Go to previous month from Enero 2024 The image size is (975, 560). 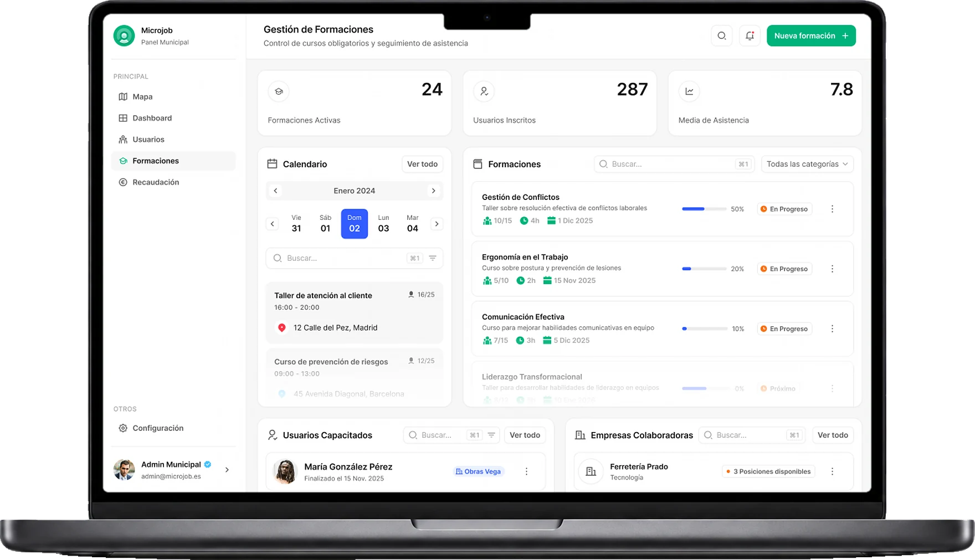coord(275,191)
